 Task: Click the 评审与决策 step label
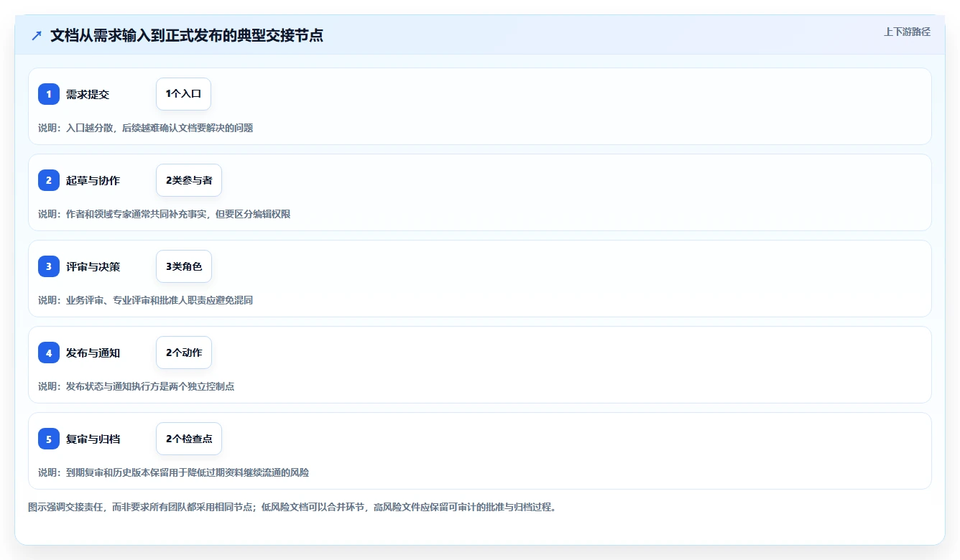(x=93, y=266)
